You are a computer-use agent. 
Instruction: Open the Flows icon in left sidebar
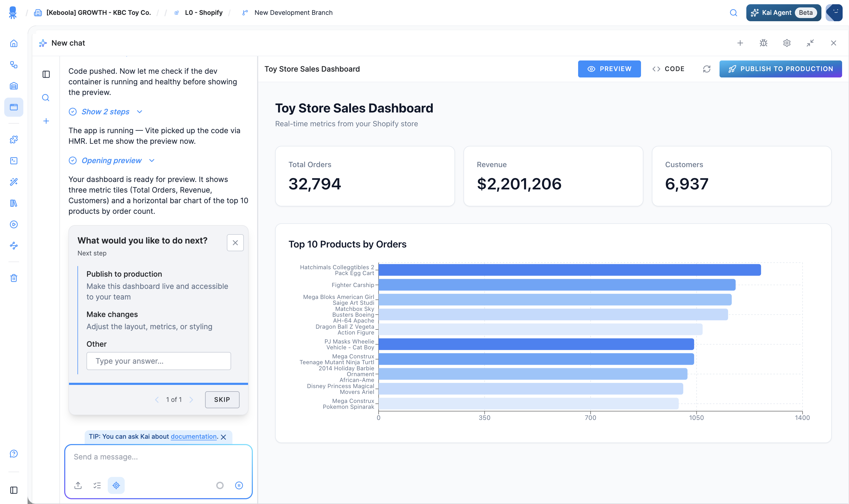point(14,65)
